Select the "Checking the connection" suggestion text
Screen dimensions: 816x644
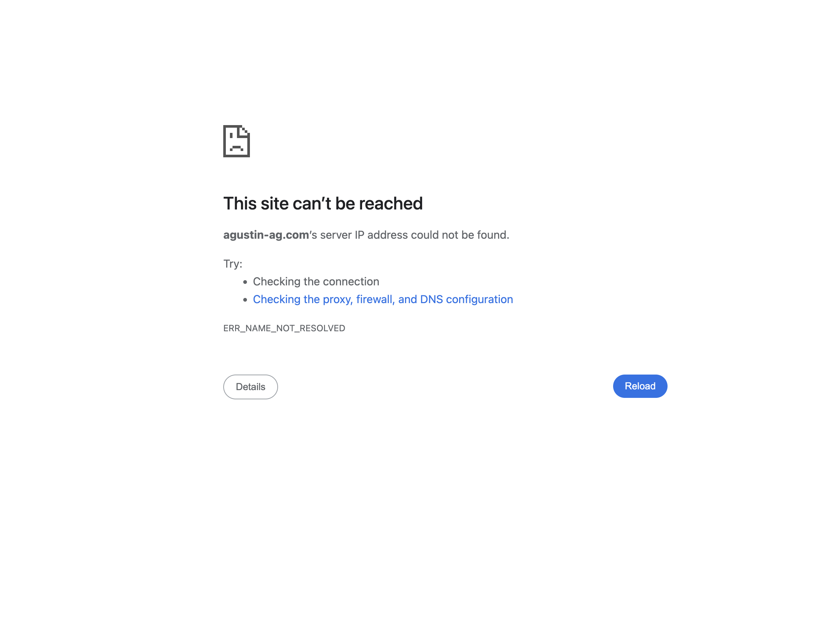pos(316,282)
